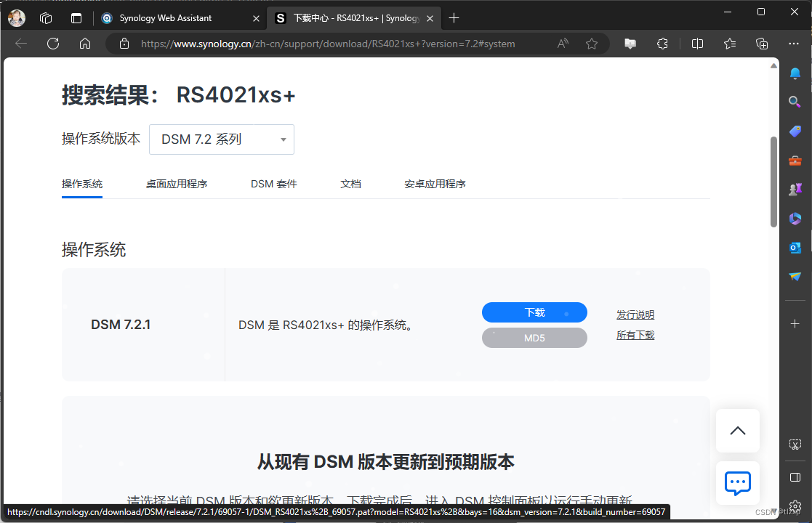Open Outlook in the sidebar

click(x=795, y=248)
